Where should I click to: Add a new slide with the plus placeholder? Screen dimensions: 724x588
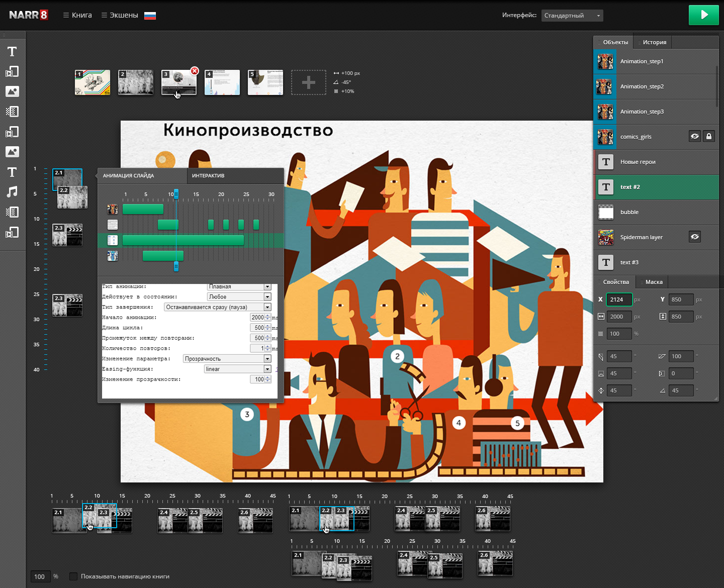309,82
